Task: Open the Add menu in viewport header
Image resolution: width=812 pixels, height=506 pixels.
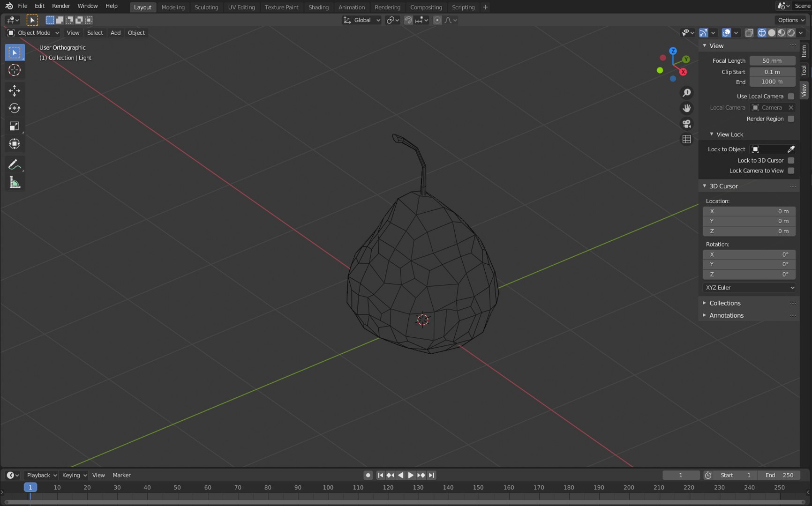Action: (x=115, y=33)
